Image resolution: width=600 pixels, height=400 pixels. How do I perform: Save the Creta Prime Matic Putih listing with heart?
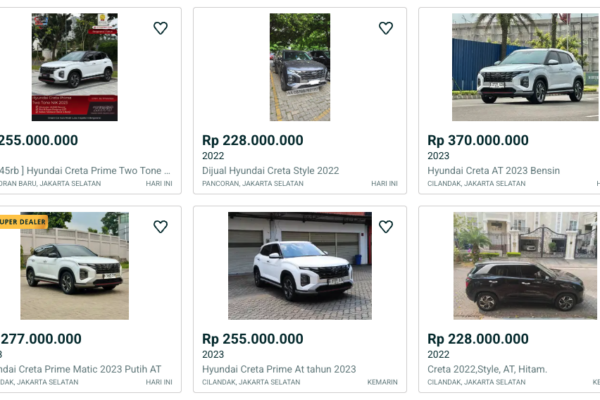(160, 227)
